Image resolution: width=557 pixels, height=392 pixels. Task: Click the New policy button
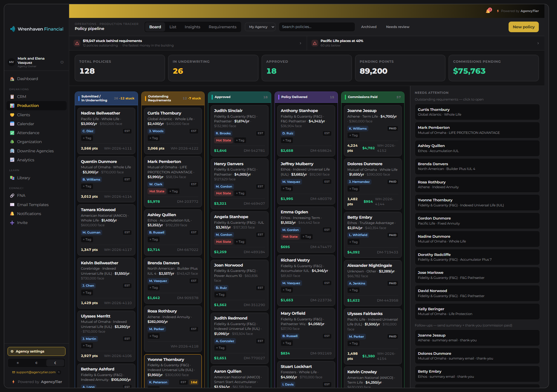(523, 27)
